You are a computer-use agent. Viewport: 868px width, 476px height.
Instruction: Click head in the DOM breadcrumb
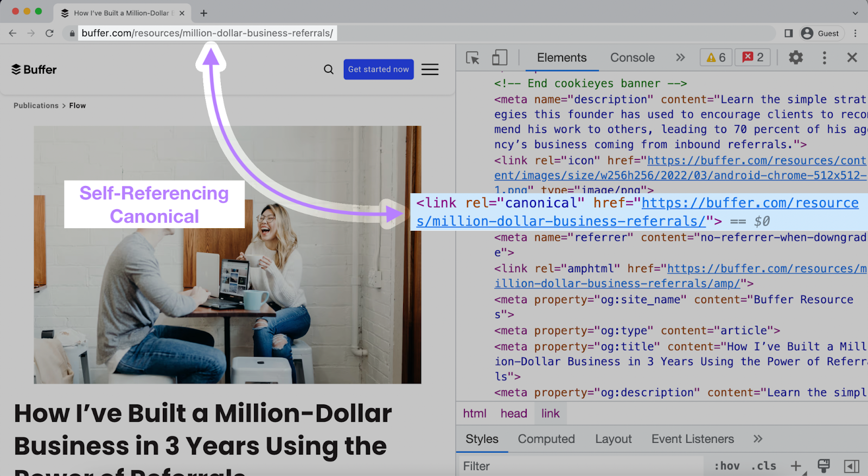[514, 414]
